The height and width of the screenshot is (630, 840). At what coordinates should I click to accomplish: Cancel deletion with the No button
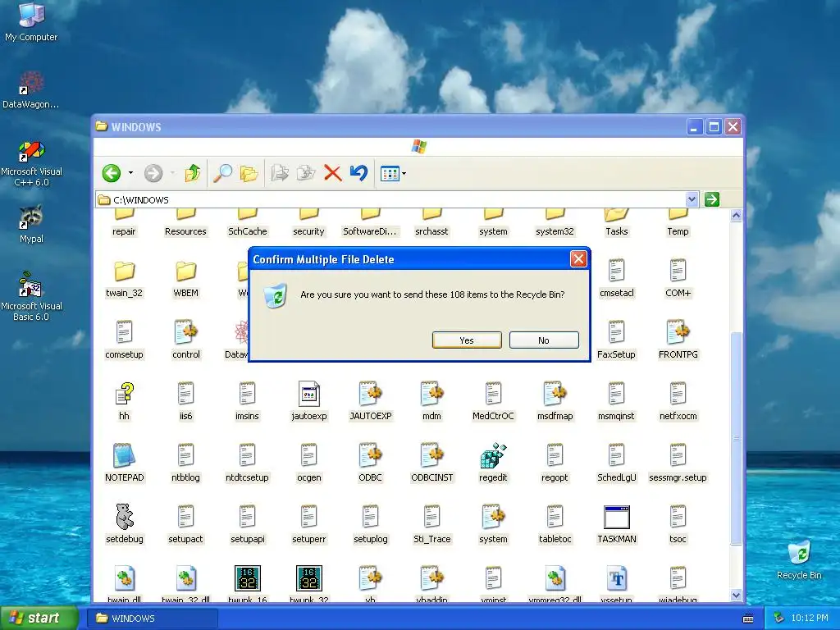[544, 340]
